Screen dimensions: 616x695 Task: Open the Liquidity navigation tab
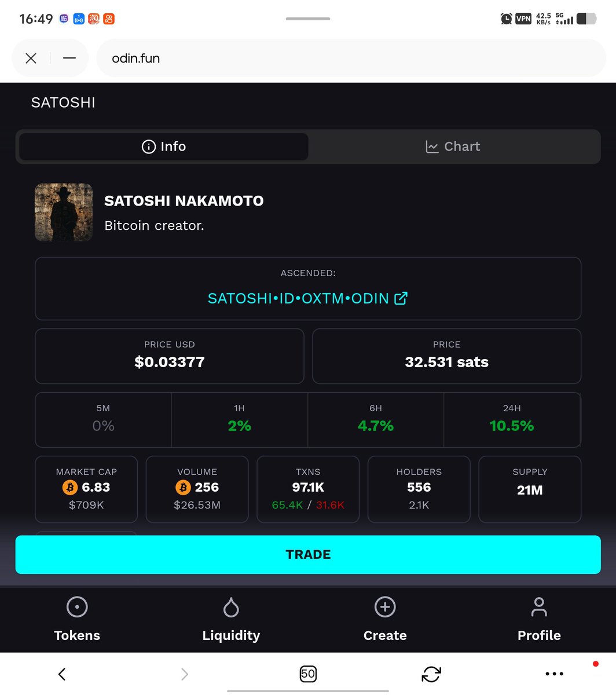click(x=231, y=620)
